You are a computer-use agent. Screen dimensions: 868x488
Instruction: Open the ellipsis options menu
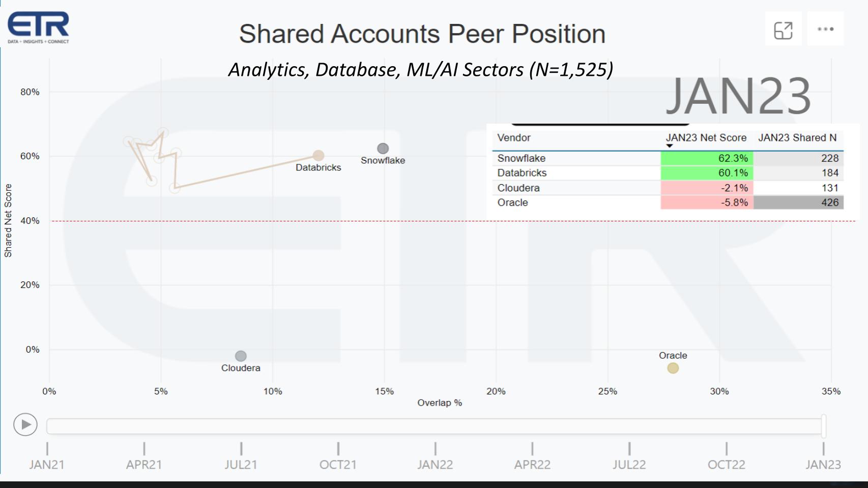825,29
